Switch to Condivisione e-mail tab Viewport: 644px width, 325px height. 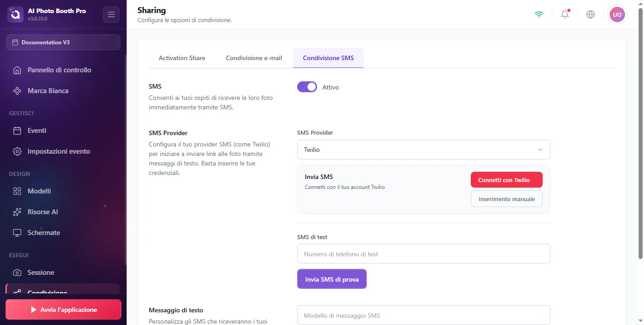pos(254,58)
